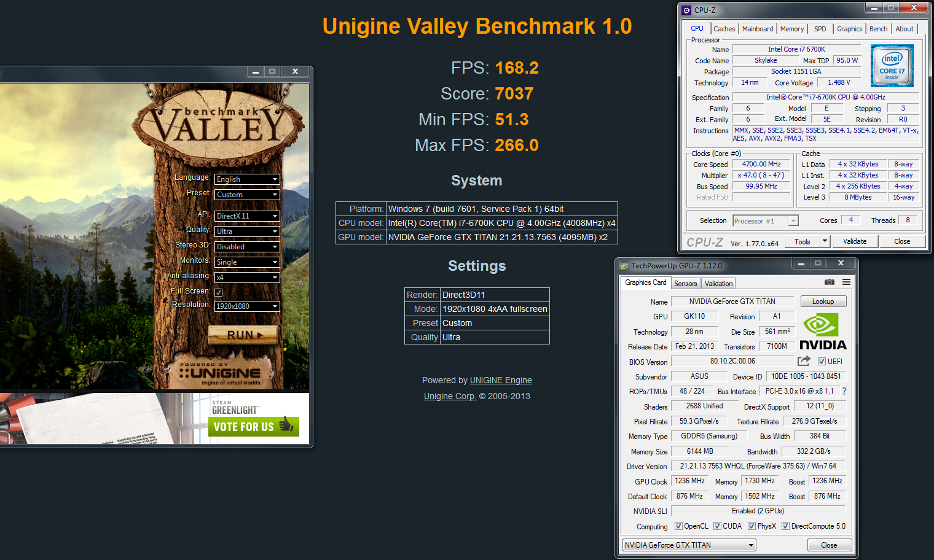Open the About tab in CPU-Z

point(904,29)
